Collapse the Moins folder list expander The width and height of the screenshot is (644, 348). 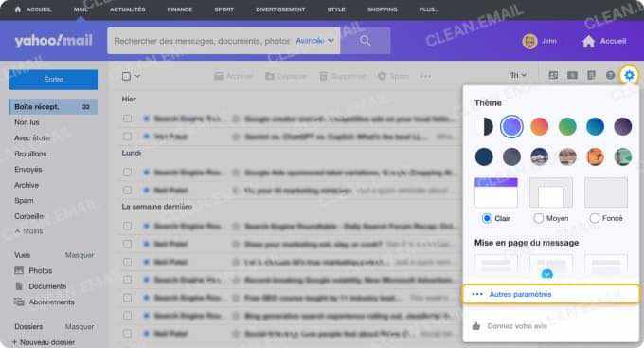click(28, 231)
